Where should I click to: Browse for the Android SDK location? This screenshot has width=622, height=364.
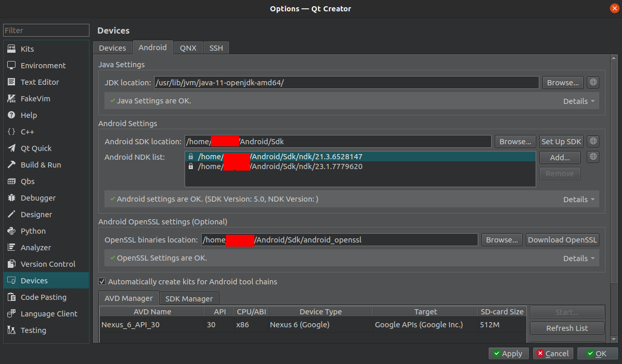click(515, 141)
